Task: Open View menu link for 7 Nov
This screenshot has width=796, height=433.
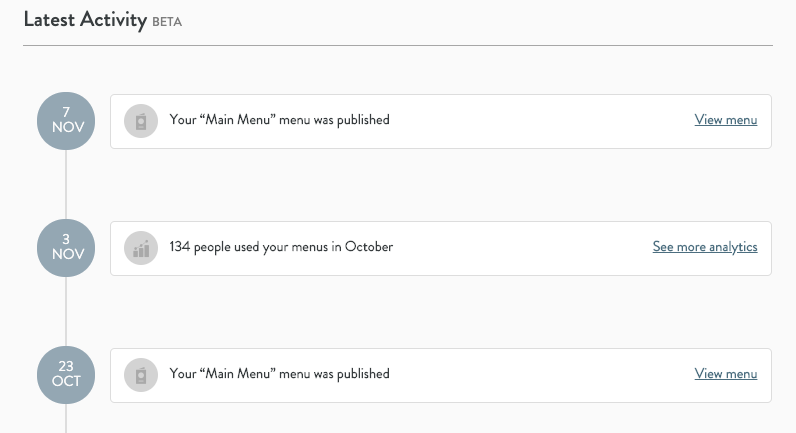Action: [725, 120]
